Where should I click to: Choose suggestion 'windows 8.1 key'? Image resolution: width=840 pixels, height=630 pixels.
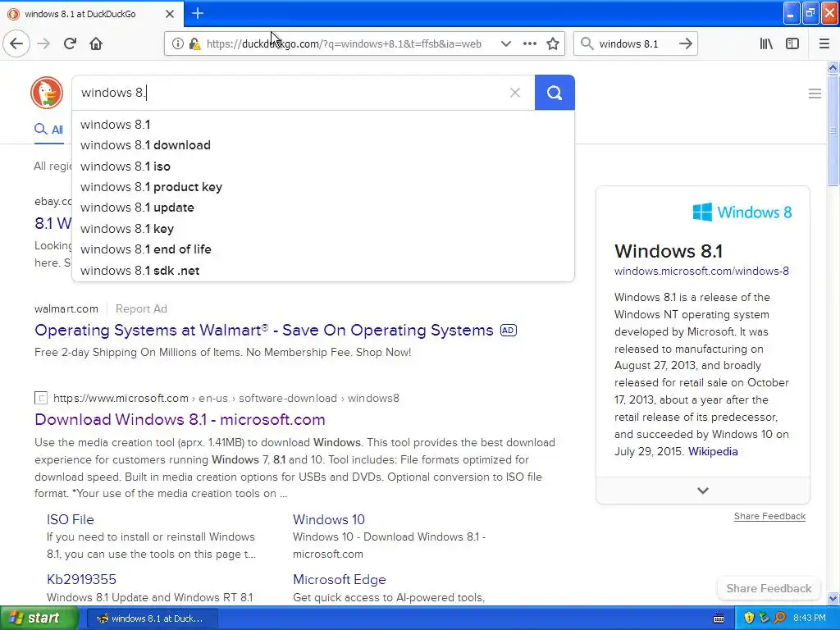[x=323, y=229]
